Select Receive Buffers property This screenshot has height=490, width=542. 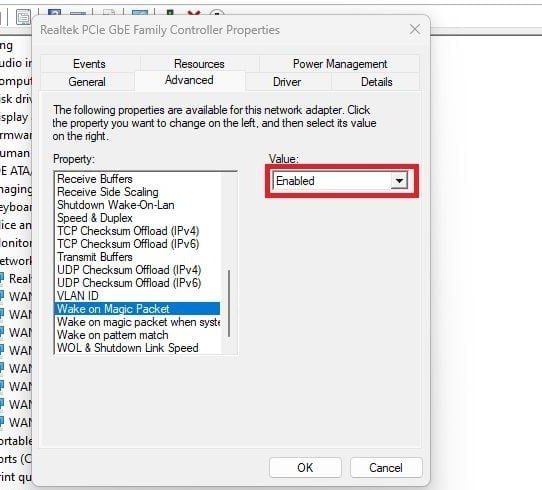point(137,179)
